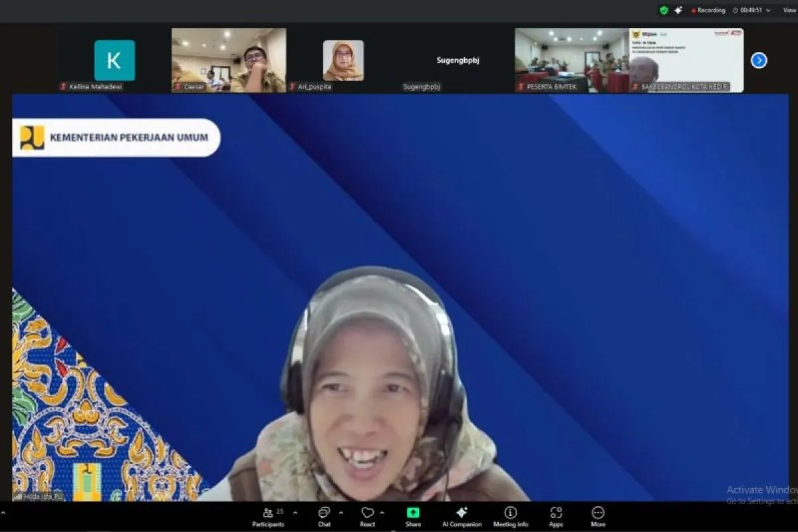798x532 pixels.
Task: Expand the meeting timer dropdown arrow
Action: 768,11
